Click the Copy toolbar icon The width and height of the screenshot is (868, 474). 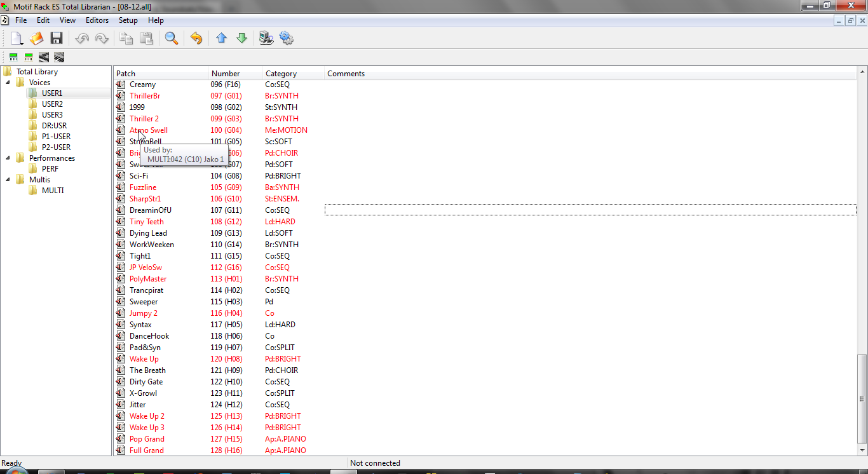tap(126, 38)
